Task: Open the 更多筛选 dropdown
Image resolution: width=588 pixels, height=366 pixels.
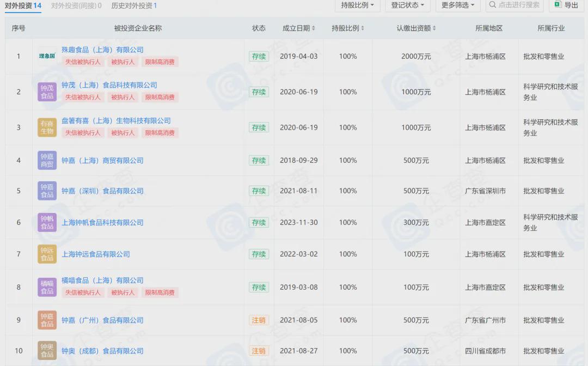Action: point(458,5)
